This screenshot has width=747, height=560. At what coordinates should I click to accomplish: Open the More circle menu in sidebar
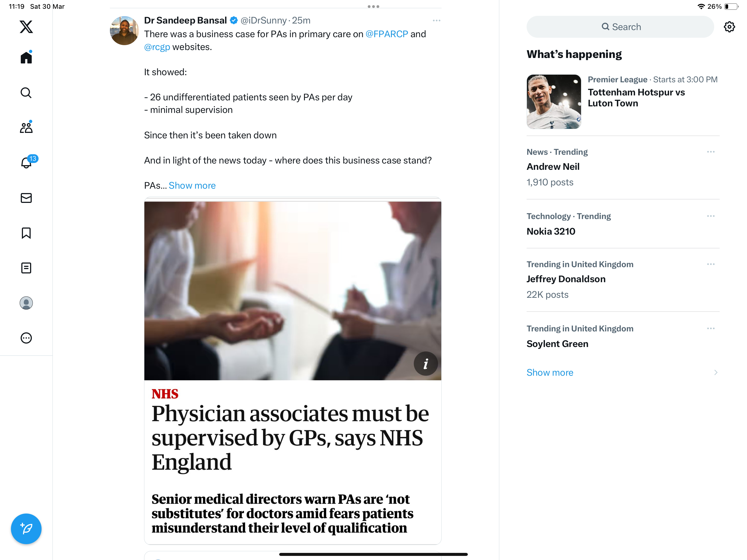26,338
